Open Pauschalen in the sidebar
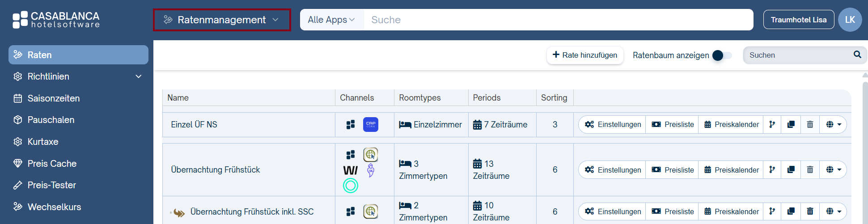The width and height of the screenshot is (868, 224). click(x=78, y=120)
